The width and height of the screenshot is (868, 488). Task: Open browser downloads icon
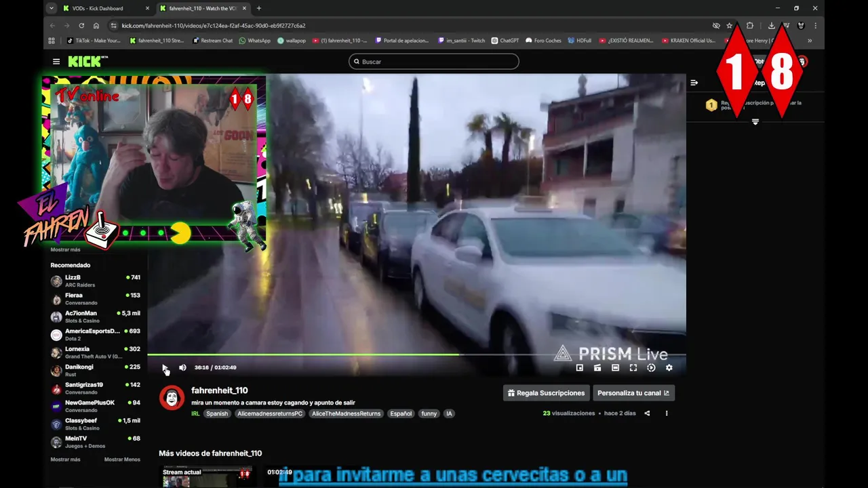(771, 26)
